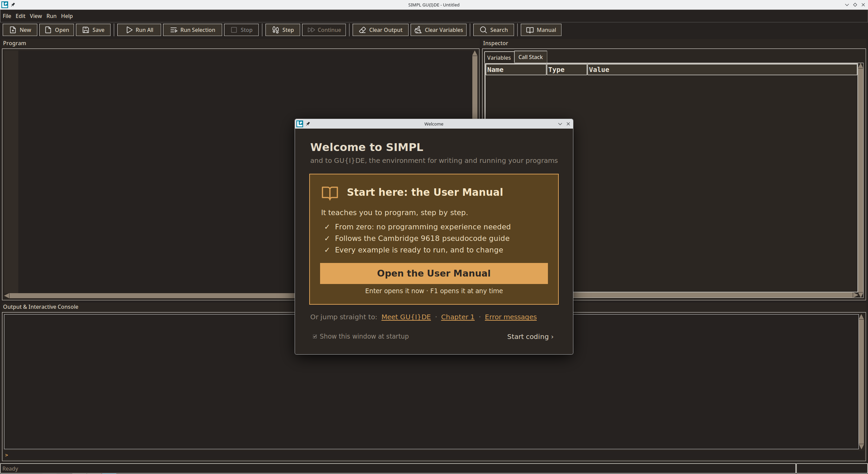The height and width of the screenshot is (474, 868).
Task: Open the View menu
Action: pyautogui.click(x=36, y=16)
